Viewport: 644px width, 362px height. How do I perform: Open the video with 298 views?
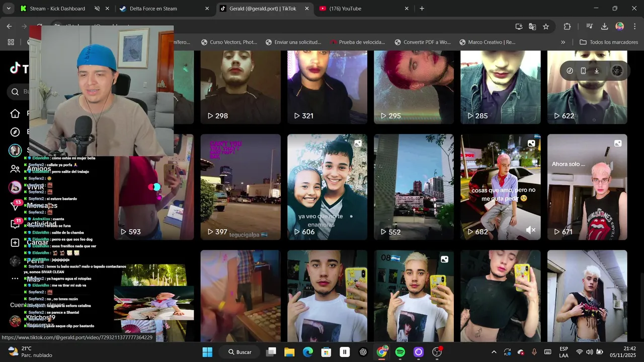[240, 87]
